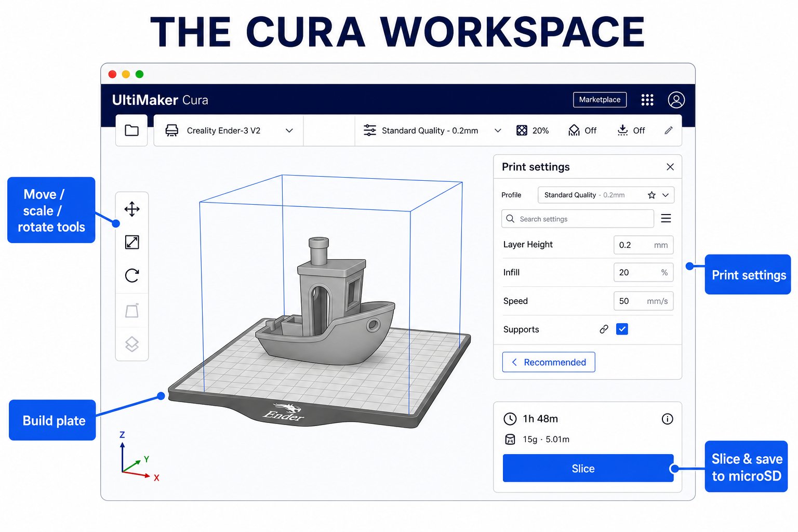Click the '15g · 5.01m' material text
The width and height of the screenshot is (798, 532).
[546, 440]
